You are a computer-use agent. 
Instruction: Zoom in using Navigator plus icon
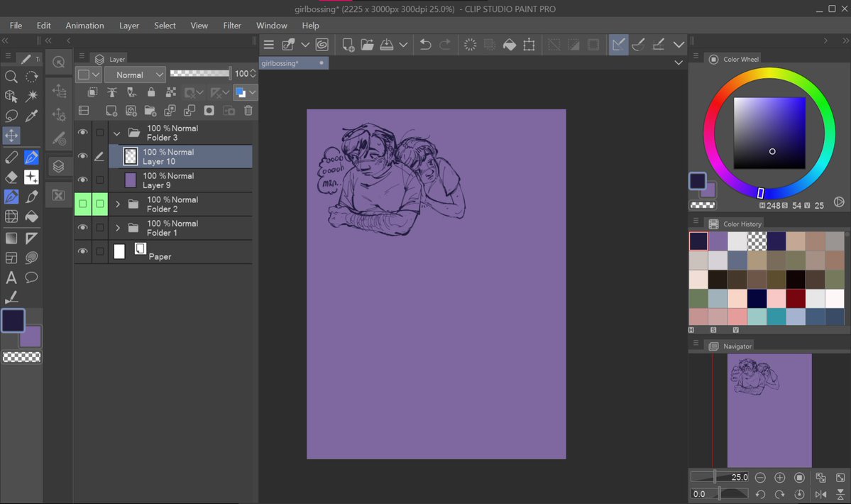pyautogui.click(x=780, y=478)
